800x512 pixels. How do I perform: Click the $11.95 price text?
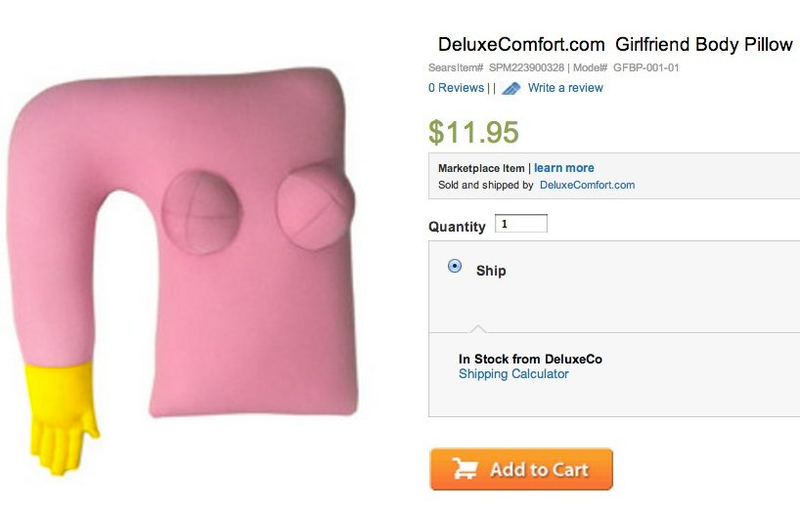[473, 132]
